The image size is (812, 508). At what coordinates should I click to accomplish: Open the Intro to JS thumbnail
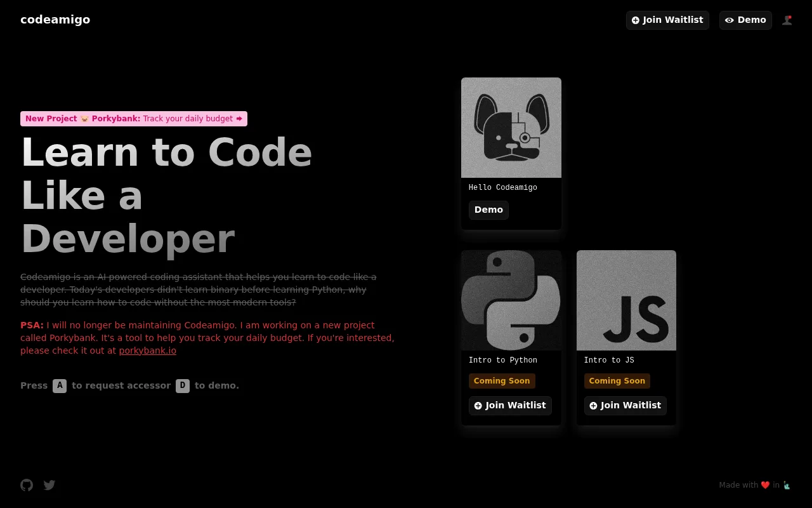(x=626, y=300)
